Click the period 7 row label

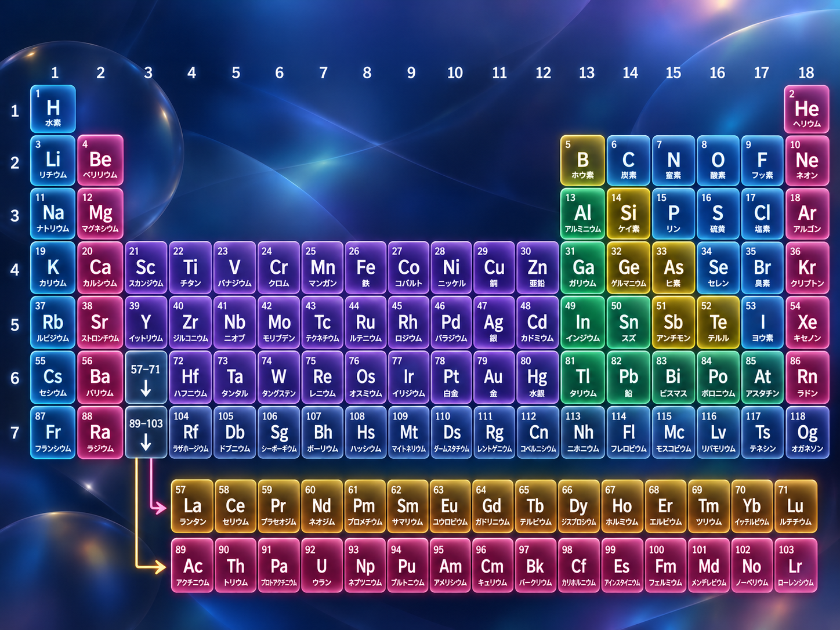click(15, 433)
